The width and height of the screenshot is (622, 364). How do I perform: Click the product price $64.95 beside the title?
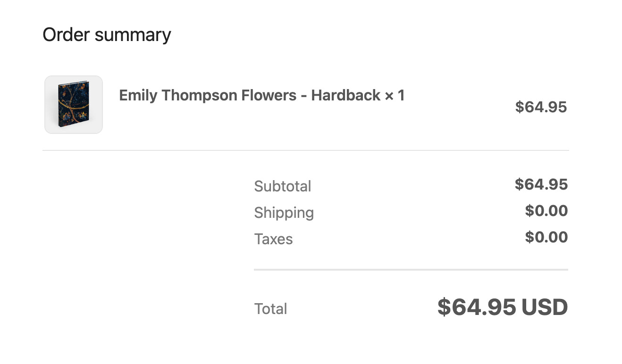pos(541,107)
